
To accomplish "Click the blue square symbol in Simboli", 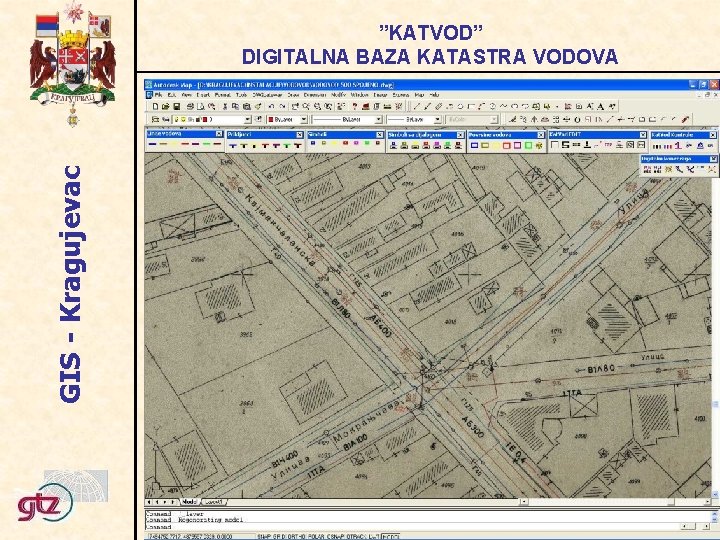I will point(313,144).
